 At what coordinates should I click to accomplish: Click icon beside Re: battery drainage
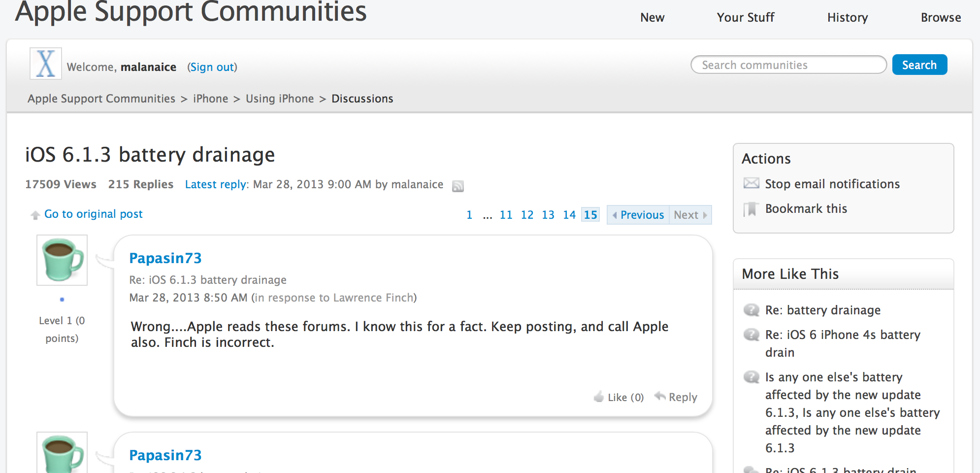tap(751, 310)
